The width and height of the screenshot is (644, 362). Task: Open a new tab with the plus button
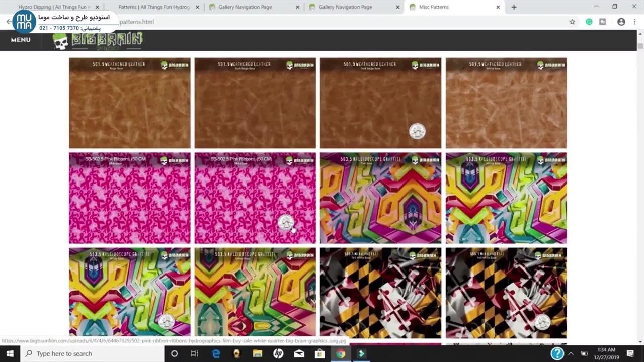(514, 7)
